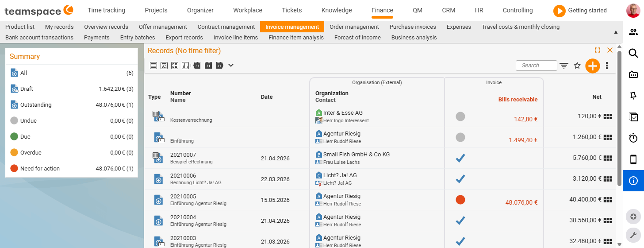Image resolution: width=644 pixels, height=248 pixels.
Task: Open organization Inter & Esse AG
Action: [343, 113]
